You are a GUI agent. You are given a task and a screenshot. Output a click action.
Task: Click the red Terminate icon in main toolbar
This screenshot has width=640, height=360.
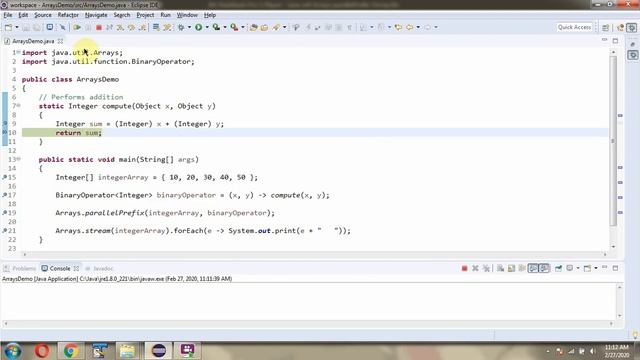coord(99,27)
